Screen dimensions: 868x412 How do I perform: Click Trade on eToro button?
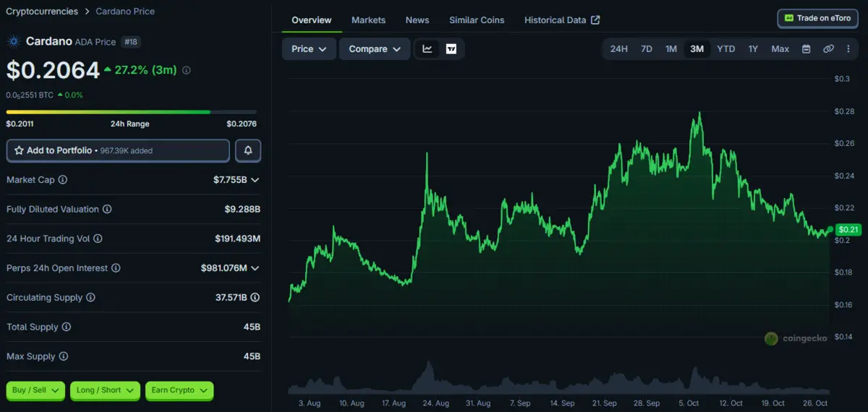pyautogui.click(x=817, y=18)
